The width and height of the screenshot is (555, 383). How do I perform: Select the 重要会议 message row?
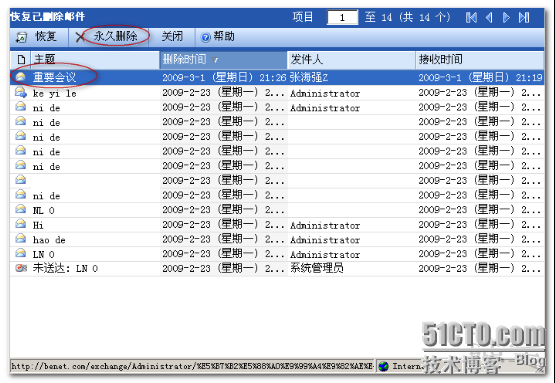pos(277,77)
